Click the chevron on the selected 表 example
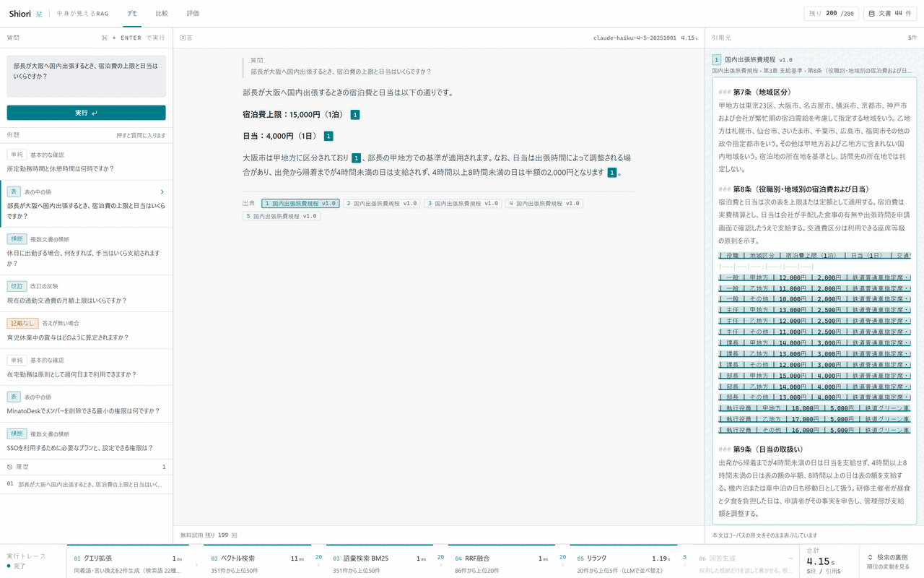This screenshot has height=578, width=924. point(162,191)
